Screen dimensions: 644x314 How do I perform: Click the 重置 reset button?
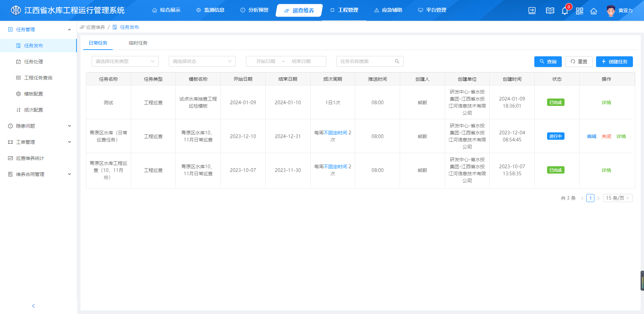tap(579, 62)
